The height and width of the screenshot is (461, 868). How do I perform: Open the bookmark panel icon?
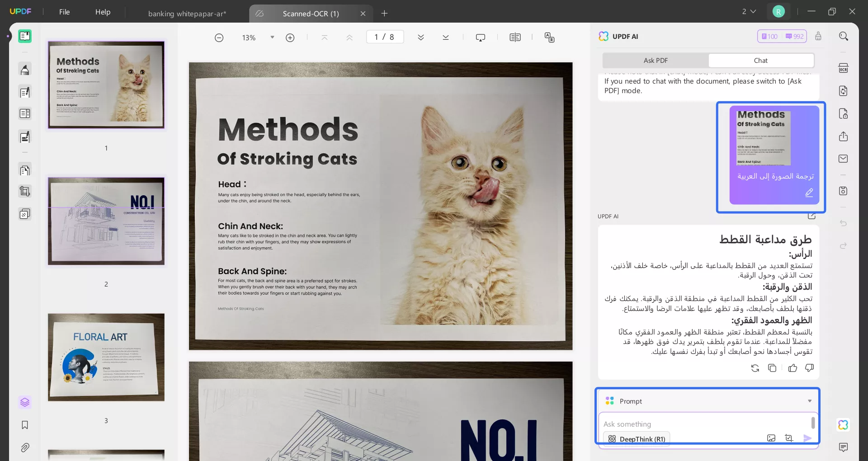(25, 425)
